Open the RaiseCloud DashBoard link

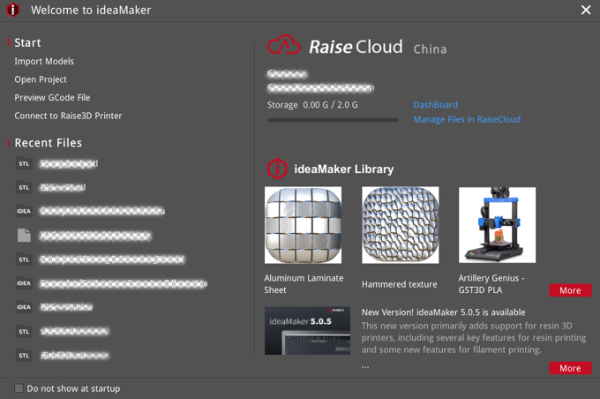(x=435, y=105)
